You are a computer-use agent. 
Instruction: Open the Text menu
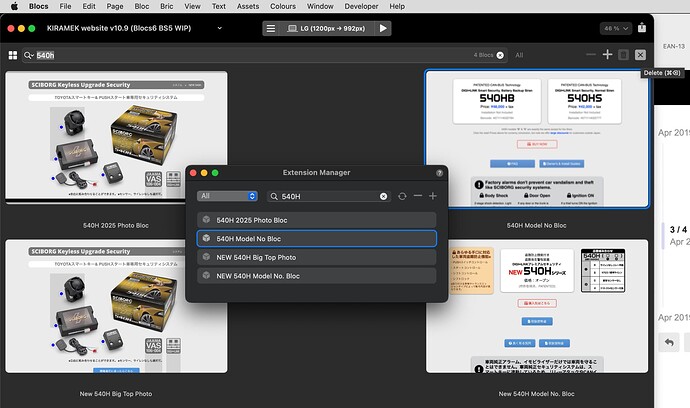point(219,6)
